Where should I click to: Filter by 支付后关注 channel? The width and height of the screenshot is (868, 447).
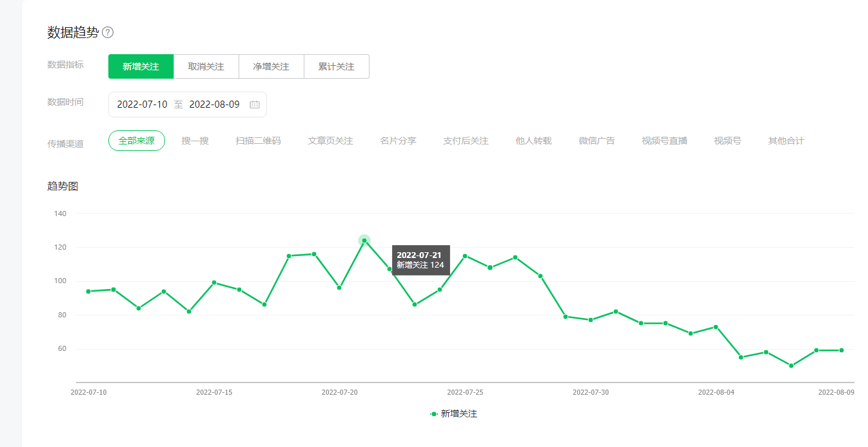point(466,141)
